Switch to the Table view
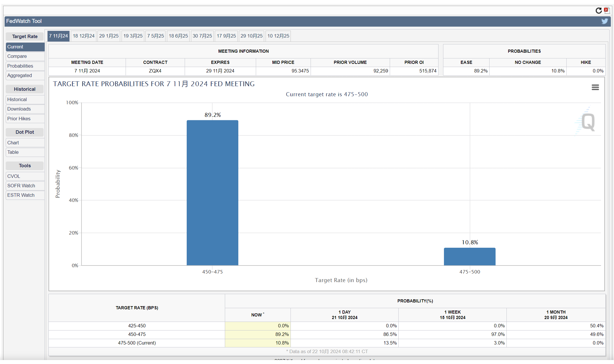The height and width of the screenshot is (364, 614). (x=13, y=152)
